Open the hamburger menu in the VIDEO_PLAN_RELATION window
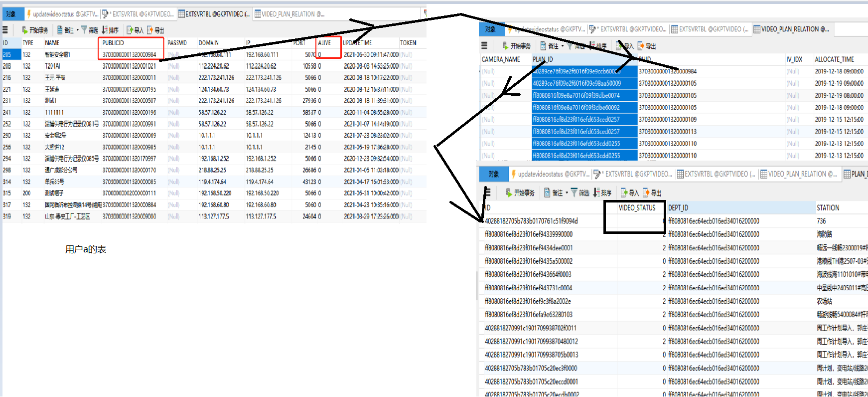 [484, 46]
